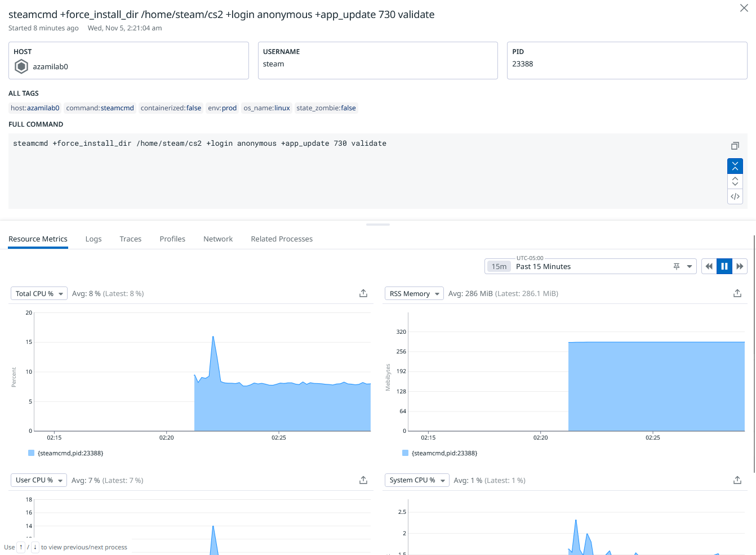Export the User CPU % graph

tap(363, 480)
